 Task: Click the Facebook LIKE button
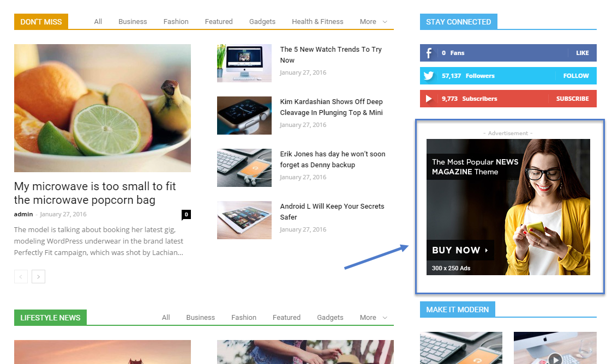582,53
